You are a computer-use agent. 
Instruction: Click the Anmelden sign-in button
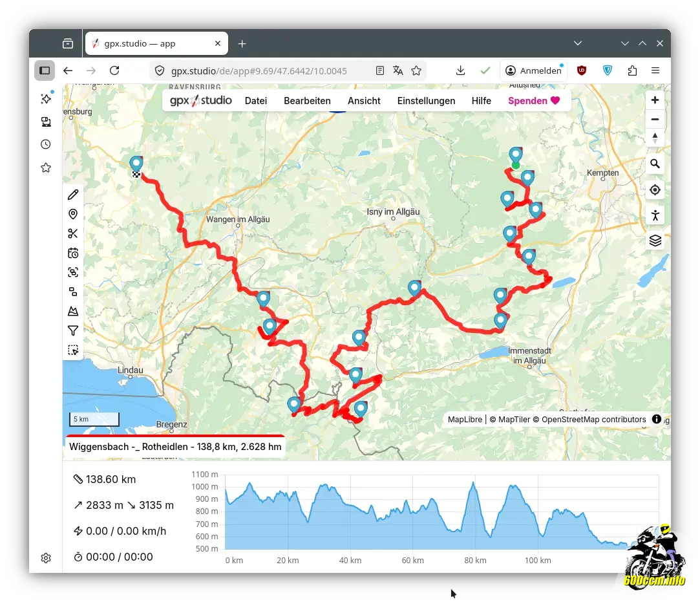point(533,70)
